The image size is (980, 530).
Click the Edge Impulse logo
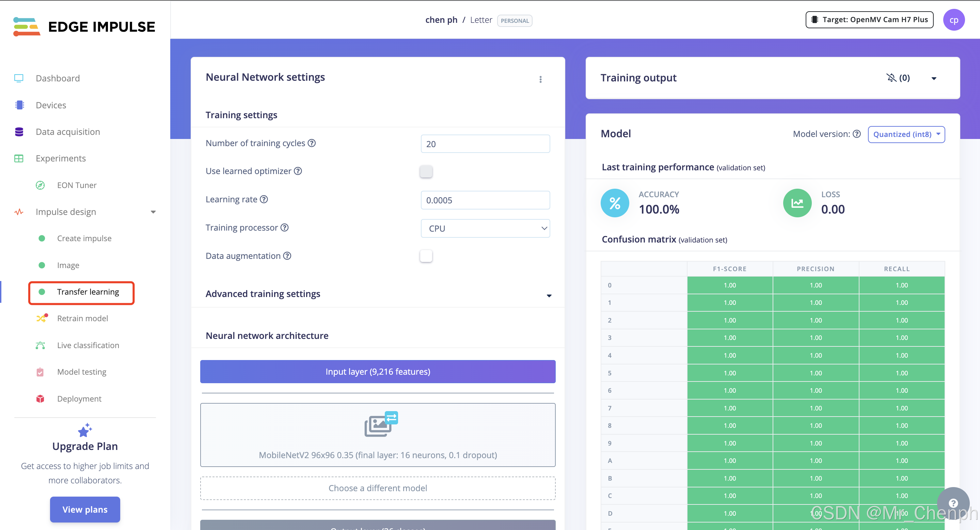point(84,26)
